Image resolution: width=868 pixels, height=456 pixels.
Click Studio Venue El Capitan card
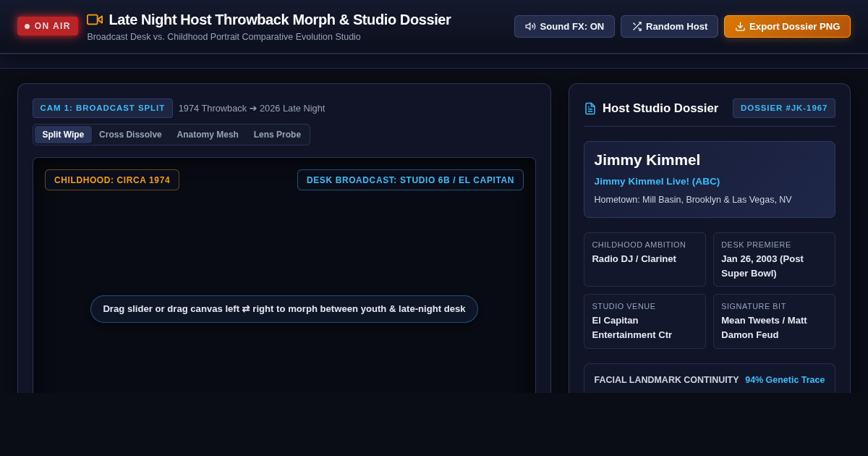pos(644,321)
